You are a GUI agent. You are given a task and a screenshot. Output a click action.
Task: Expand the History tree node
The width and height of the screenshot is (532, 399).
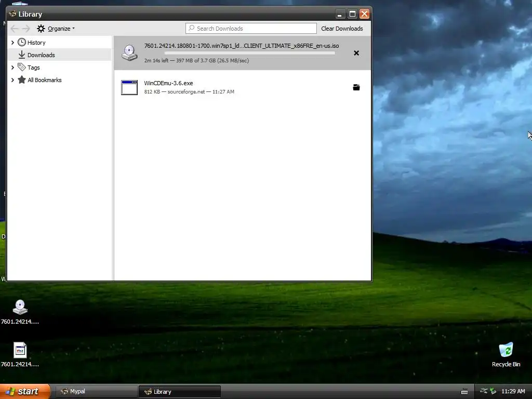(x=12, y=43)
